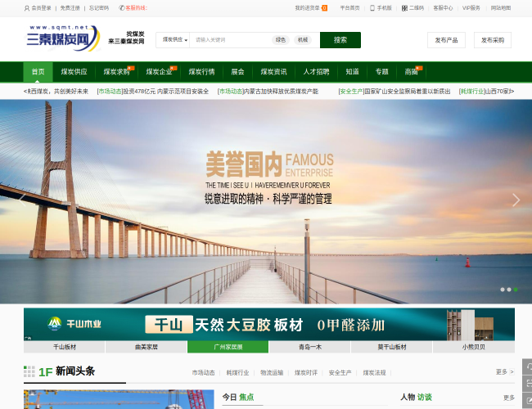This screenshot has height=409, width=532.
Task: Click the 三秦煤炭网 site logo
Action: click(x=62, y=38)
